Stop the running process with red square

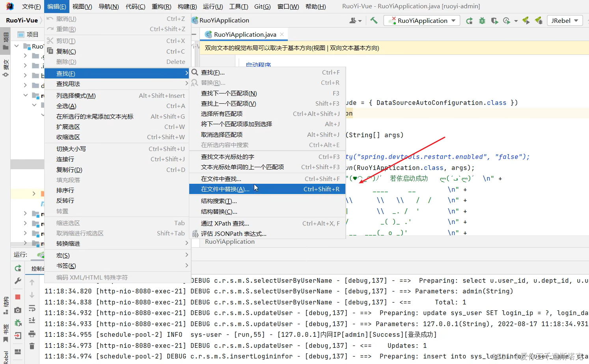(18, 297)
